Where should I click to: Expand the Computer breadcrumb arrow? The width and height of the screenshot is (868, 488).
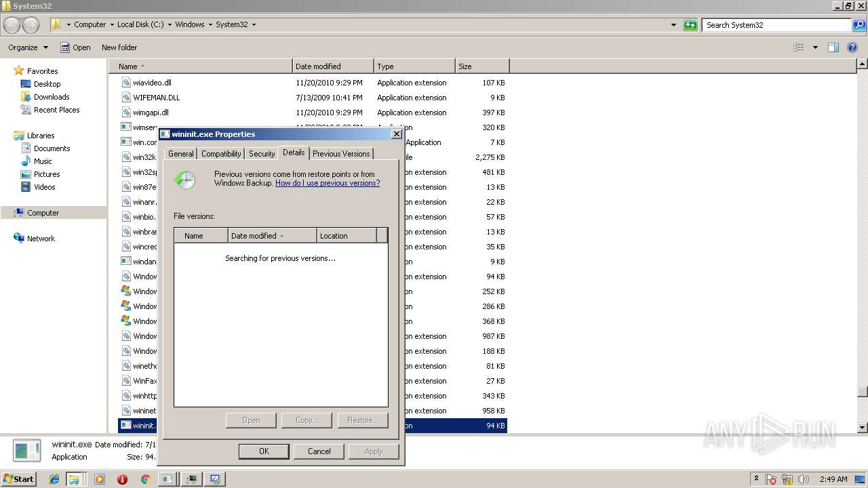click(111, 25)
